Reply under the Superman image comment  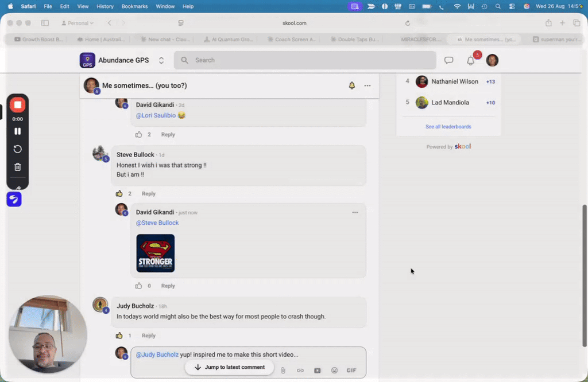click(x=168, y=286)
